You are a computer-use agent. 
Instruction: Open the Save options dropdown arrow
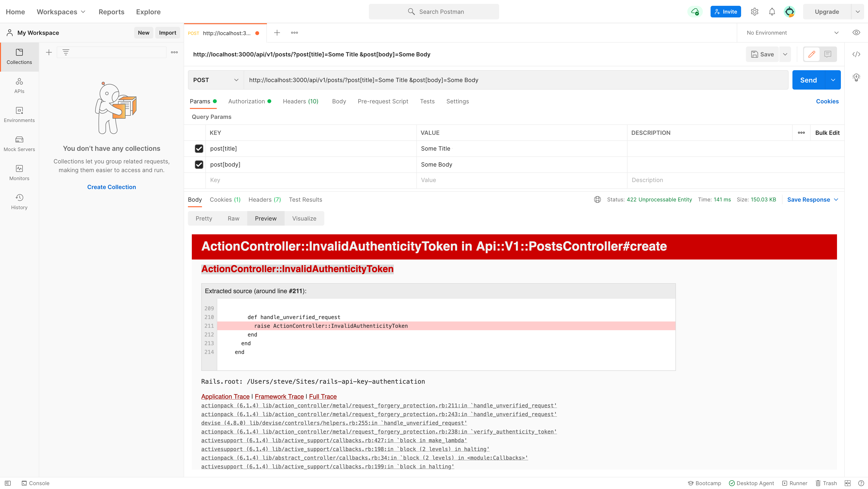[x=785, y=54]
